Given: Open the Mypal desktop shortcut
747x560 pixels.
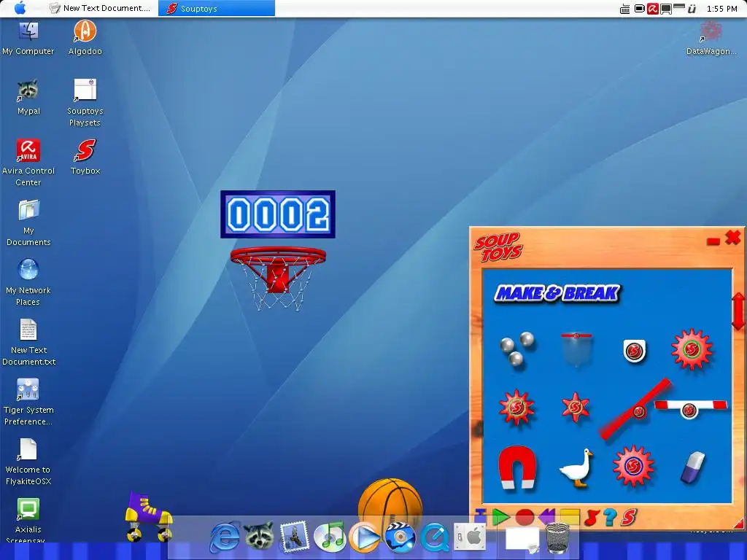Looking at the screenshot, I should point(28,98).
